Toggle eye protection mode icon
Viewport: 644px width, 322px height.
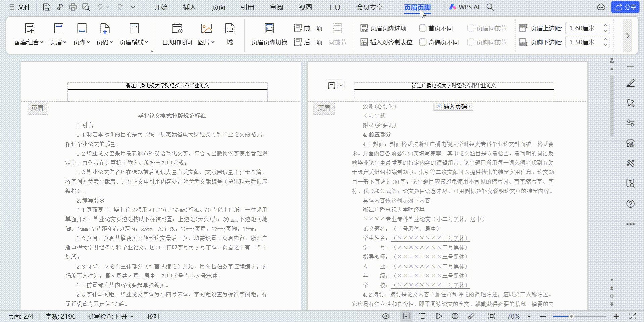[386, 316]
